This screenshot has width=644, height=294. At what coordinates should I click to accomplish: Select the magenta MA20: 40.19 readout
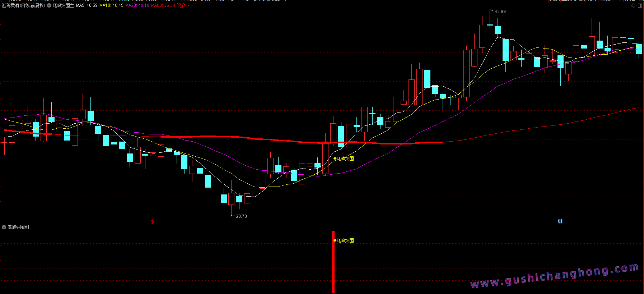click(x=137, y=6)
